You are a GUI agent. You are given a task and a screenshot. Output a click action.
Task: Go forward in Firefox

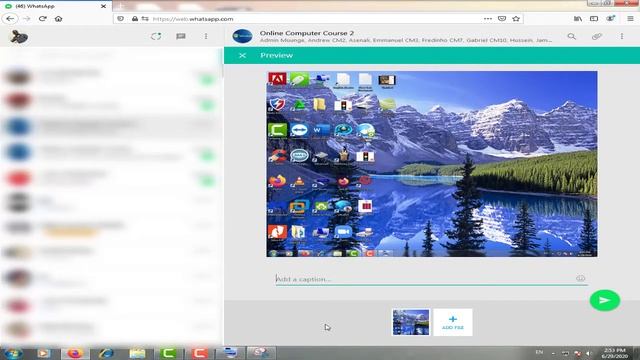click(x=27, y=19)
